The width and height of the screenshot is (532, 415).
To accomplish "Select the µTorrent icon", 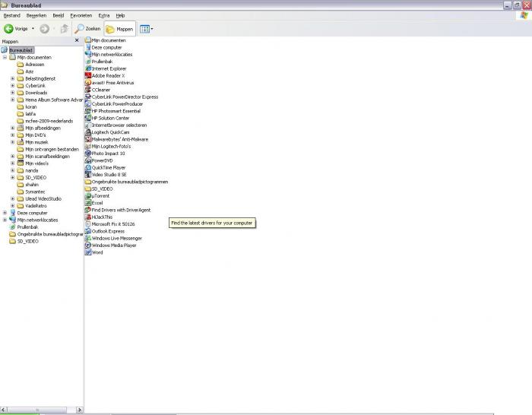I will (x=88, y=196).
